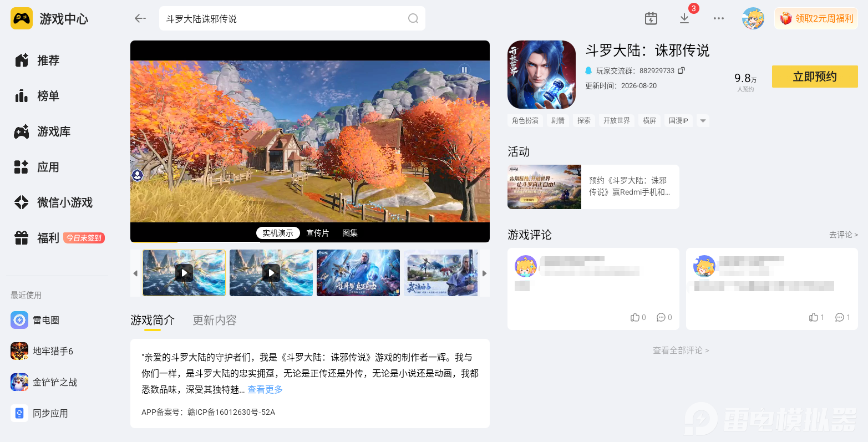Select the 实机演示 media tab
868x442 pixels.
pyautogui.click(x=278, y=233)
